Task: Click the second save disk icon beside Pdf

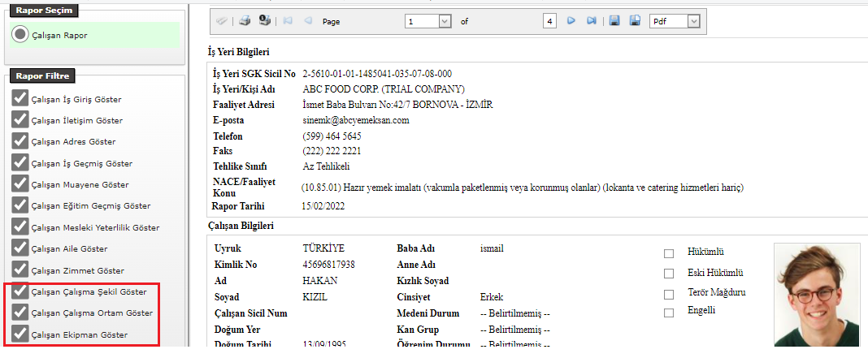Action: pyautogui.click(x=635, y=21)
